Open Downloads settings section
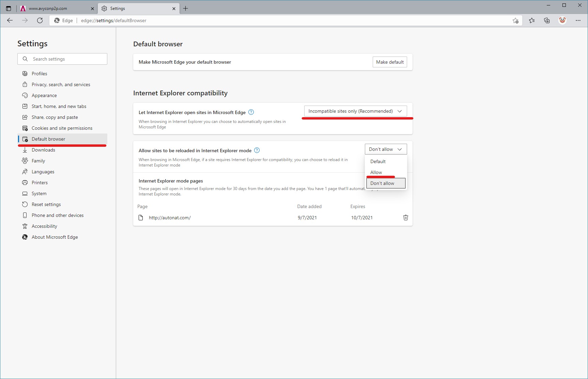 [62, 150]
